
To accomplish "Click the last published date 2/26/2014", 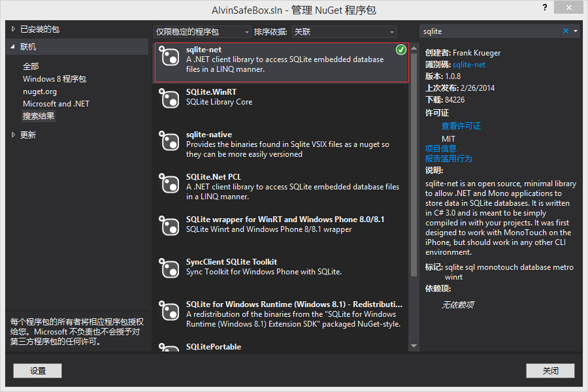I will [x=478, y=88].
